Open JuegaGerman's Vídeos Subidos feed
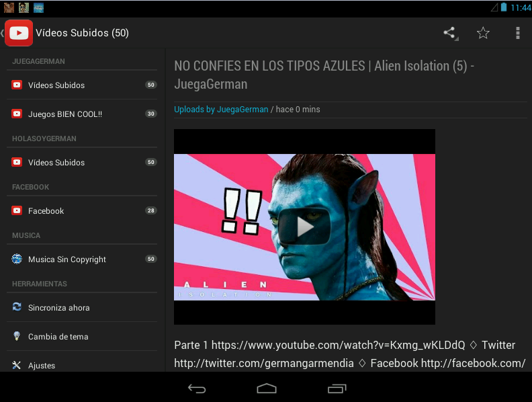The image size is (532, 402). 82,85
